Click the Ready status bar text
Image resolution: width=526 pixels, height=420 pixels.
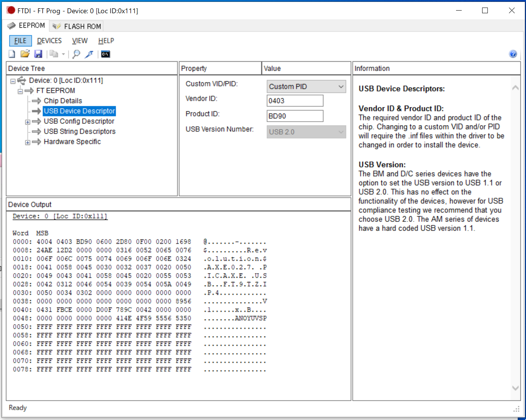[x=18, y=408]
